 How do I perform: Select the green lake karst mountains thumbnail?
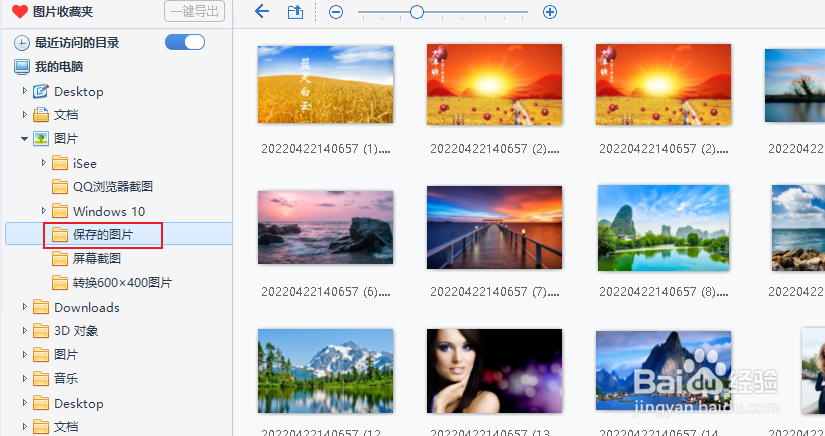[x=663, y=228]
